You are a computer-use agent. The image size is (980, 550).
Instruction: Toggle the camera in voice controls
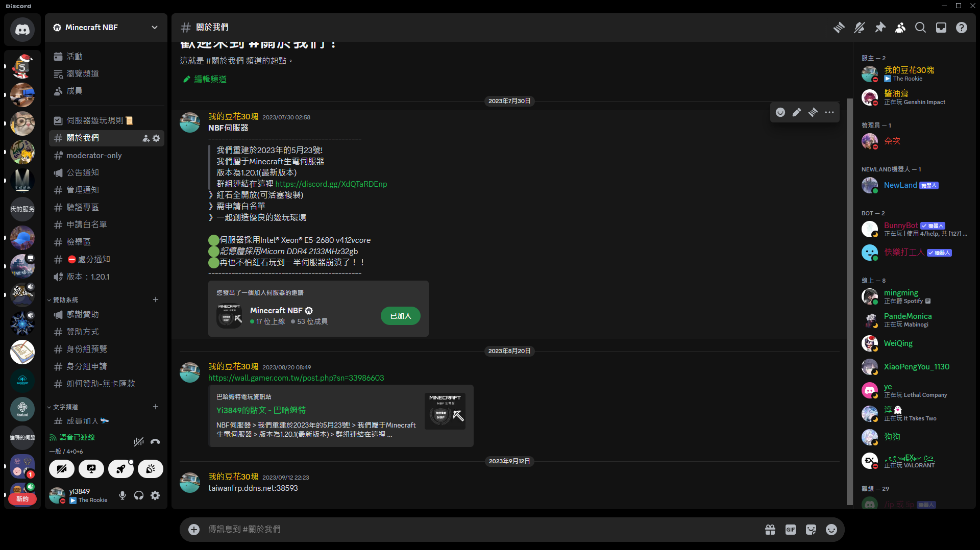click(x=62, y=469)
